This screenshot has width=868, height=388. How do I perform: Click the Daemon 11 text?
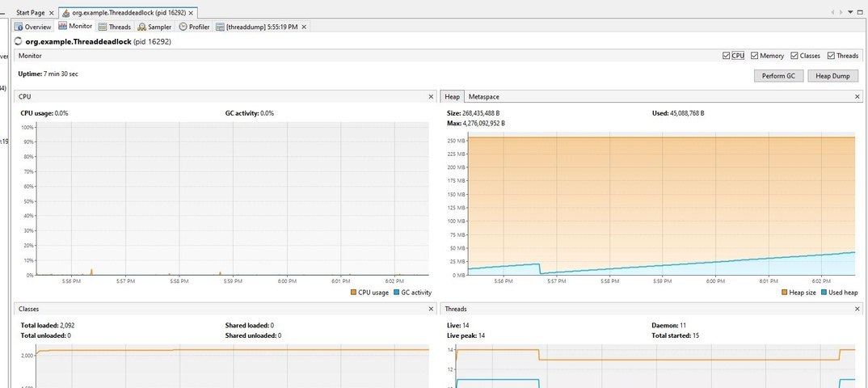coord(669,325)
